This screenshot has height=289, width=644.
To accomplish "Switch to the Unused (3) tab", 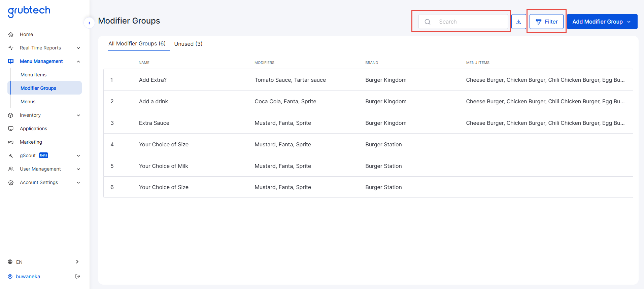I will [188, 44].
